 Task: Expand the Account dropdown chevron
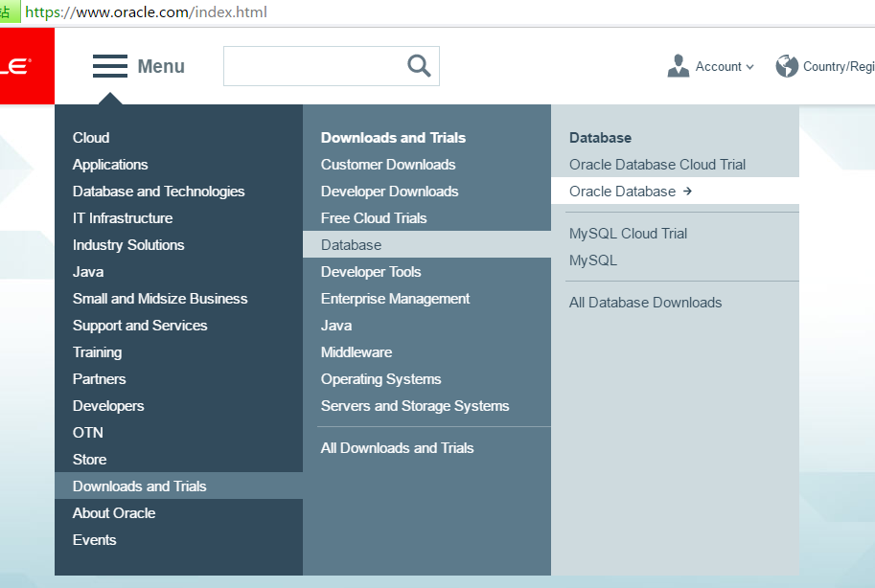749,67
